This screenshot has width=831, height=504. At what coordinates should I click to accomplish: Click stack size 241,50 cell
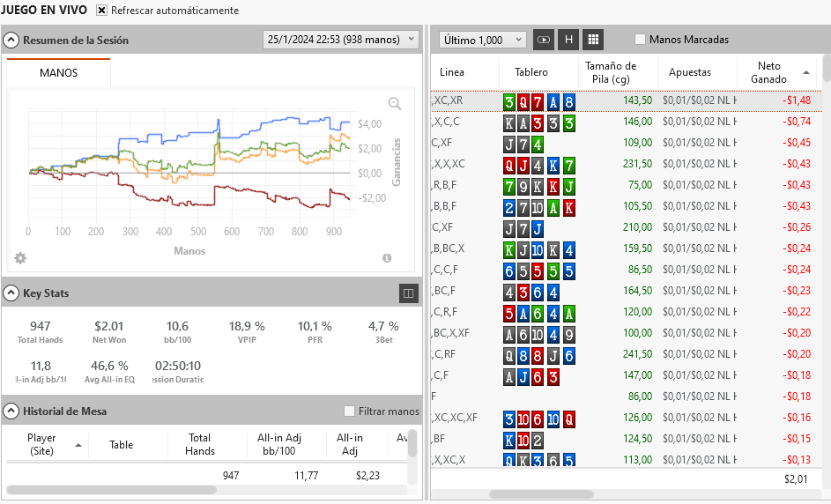pyautogui.click(x=637, y=354)
